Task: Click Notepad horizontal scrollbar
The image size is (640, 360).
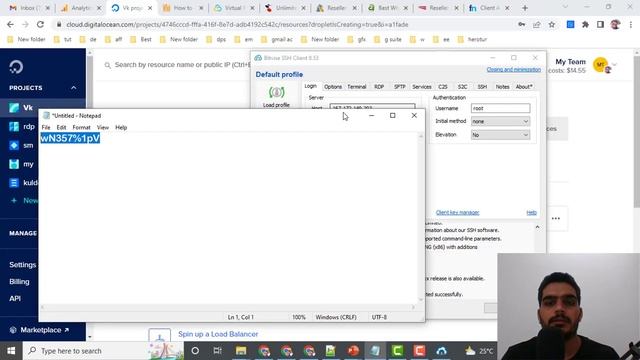Action: 228,307
